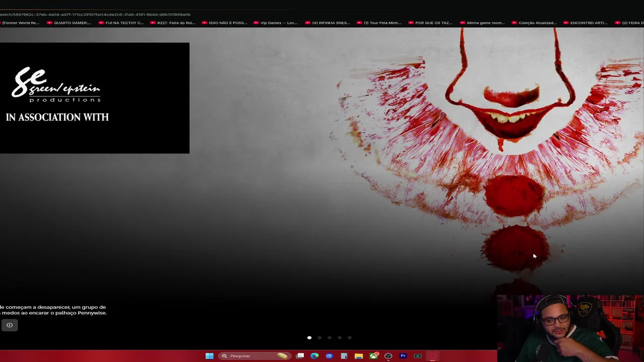Open Task View on the taskbar
644x362 pixels.
tap(300, 356)
